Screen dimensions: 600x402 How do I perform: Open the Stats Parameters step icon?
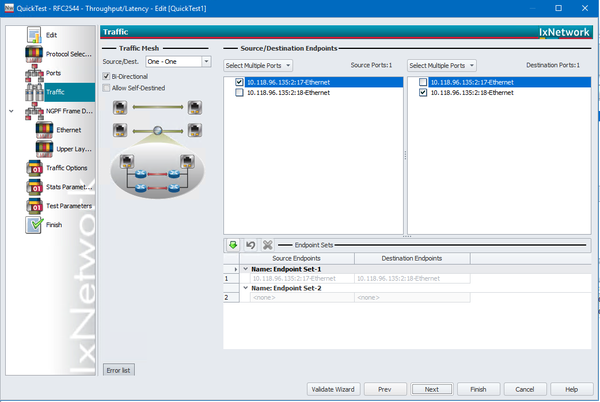tap(34, 187)
